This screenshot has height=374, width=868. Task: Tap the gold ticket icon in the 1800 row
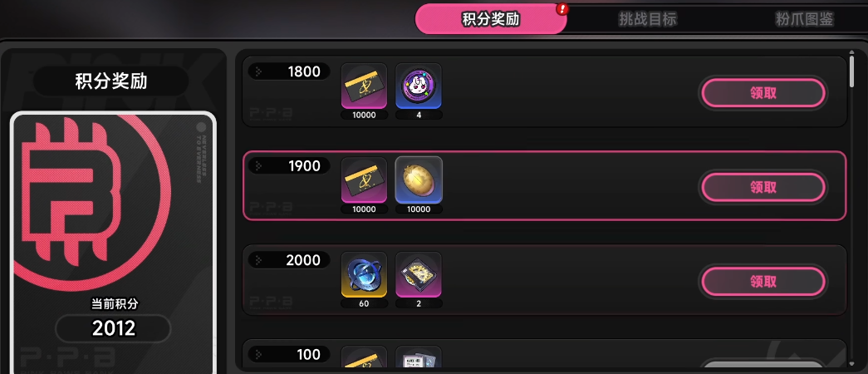364,86
